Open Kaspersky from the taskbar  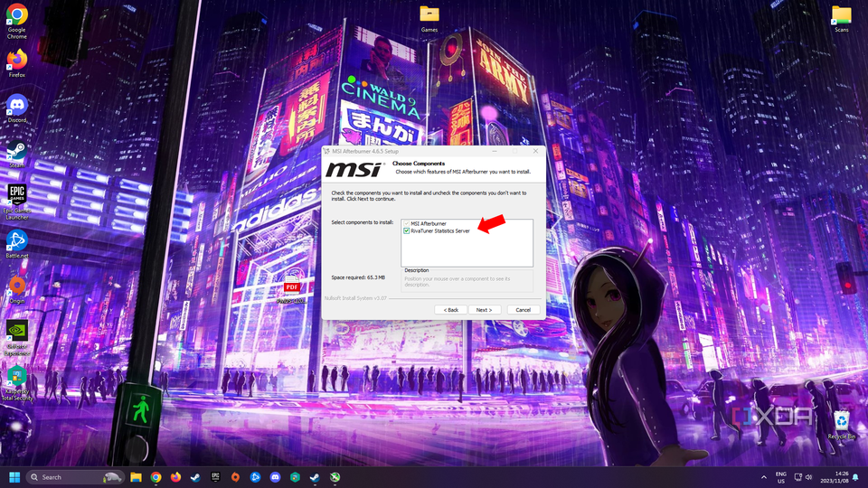(295, 477)
